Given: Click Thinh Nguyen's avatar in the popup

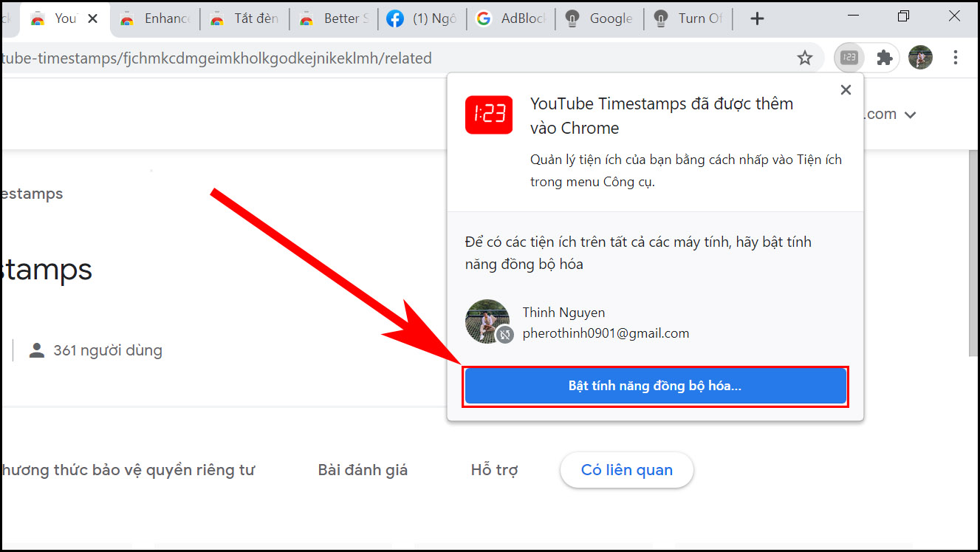Looking at the screenshot, I should click(487, 321).
